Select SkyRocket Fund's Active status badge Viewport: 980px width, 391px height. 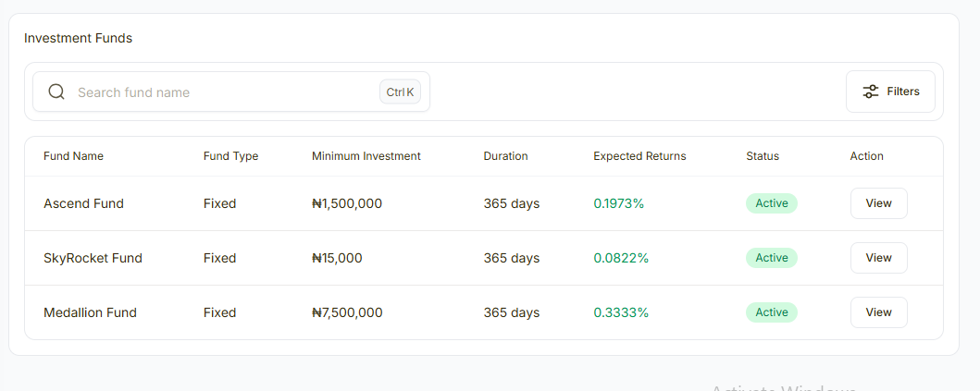[x=771, y=258]
